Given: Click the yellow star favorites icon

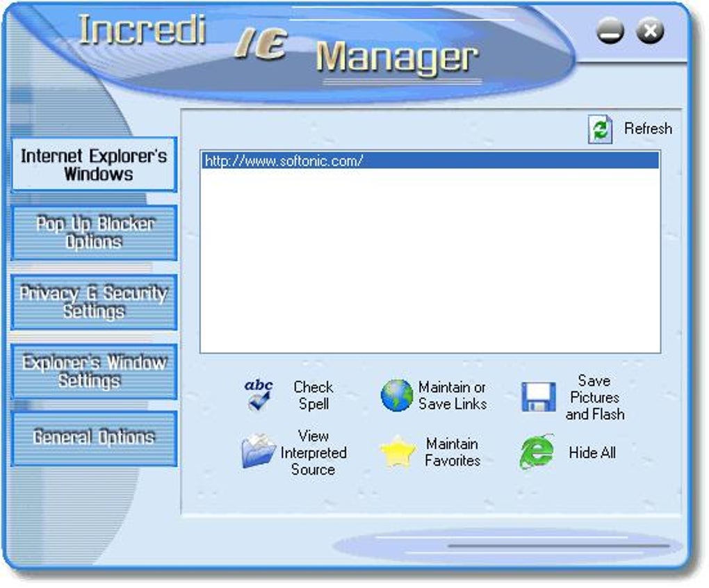Looking at the screenshot, I should click(x=397, y=452).
